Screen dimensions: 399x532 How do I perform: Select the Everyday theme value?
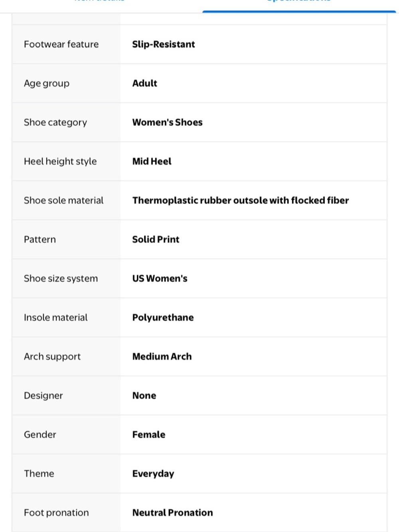coord(153,474)
